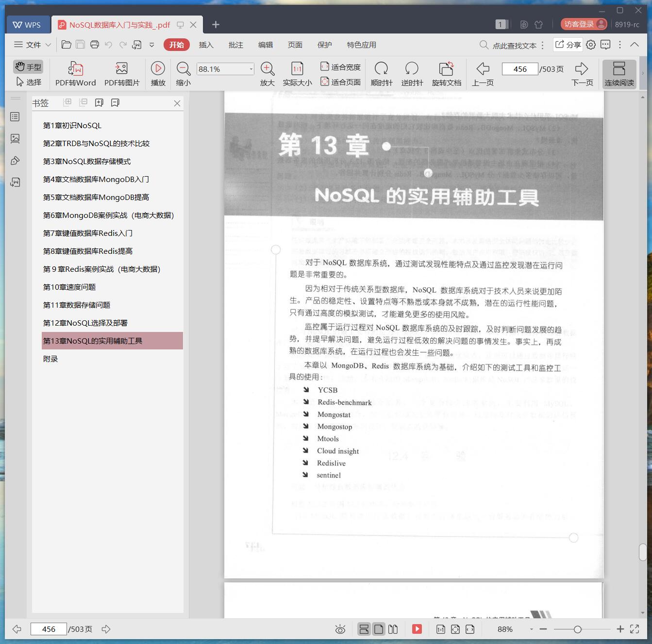The width and height of the screenshot is (652, 644).
Task: Expand toolbar overflow arrow at right edge
Action: (x=643, y=74)
